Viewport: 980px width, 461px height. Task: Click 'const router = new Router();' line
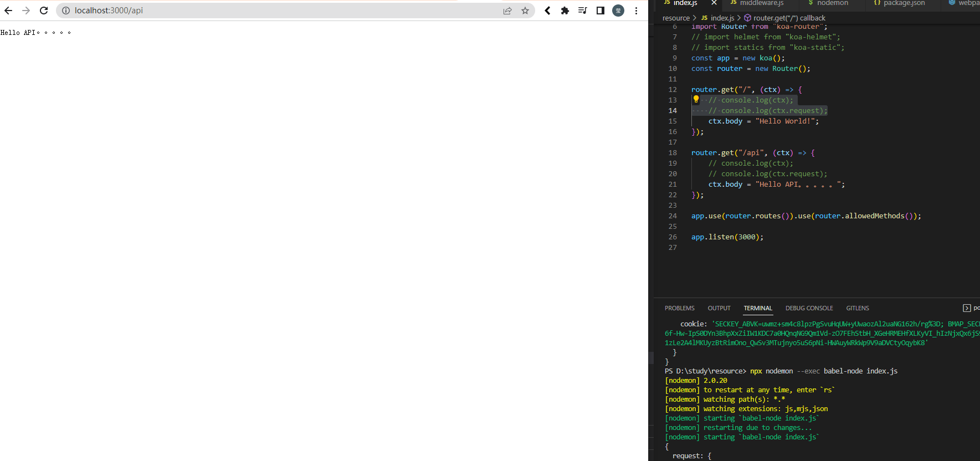(x=751, y=69)
